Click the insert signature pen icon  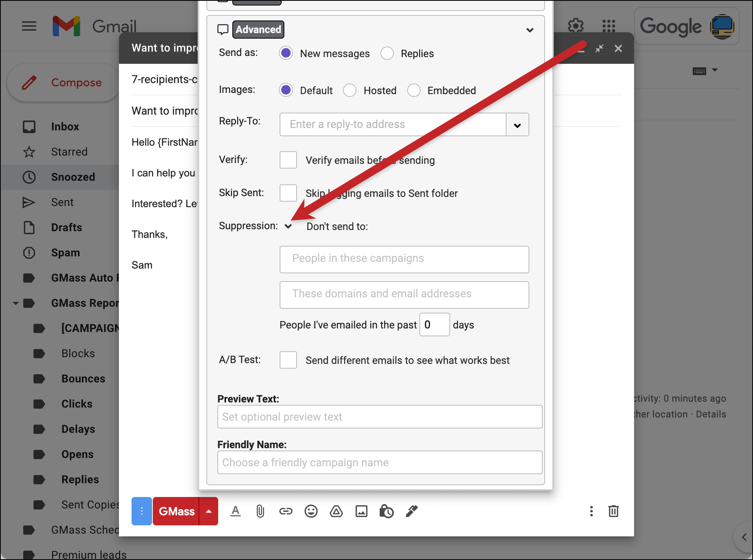pos(412,511)
